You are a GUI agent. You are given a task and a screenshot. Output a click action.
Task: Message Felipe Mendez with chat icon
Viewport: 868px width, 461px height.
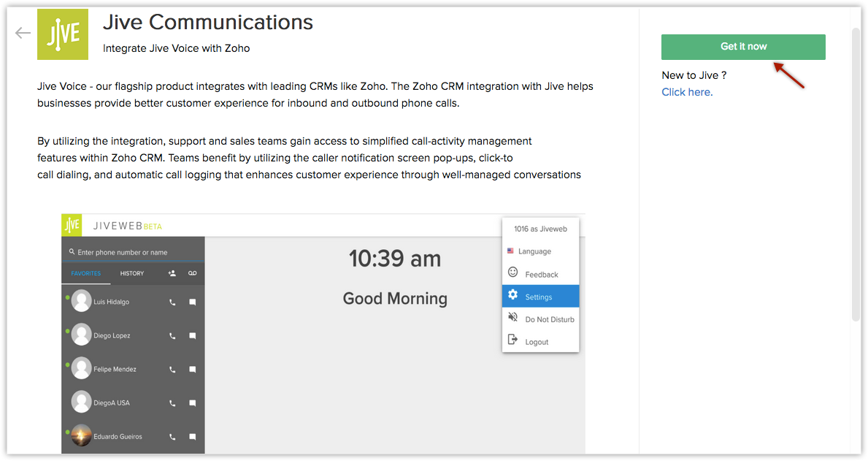[193, 370]
